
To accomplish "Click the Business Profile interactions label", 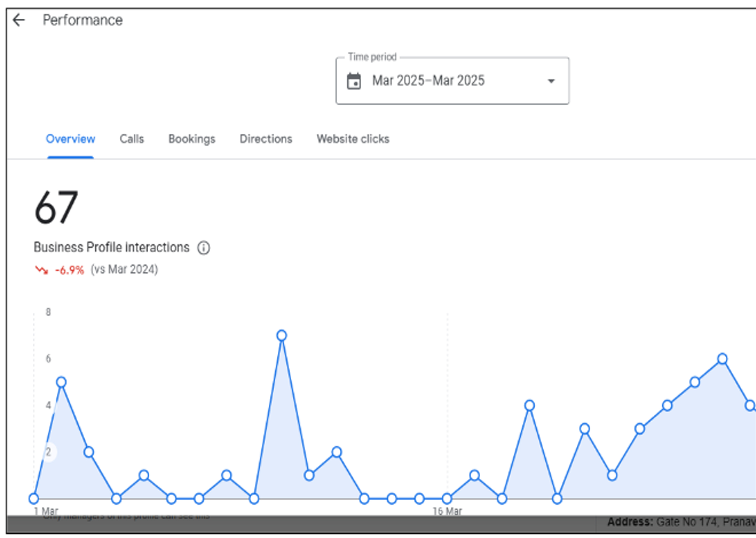I will click(x=112, y=247).
